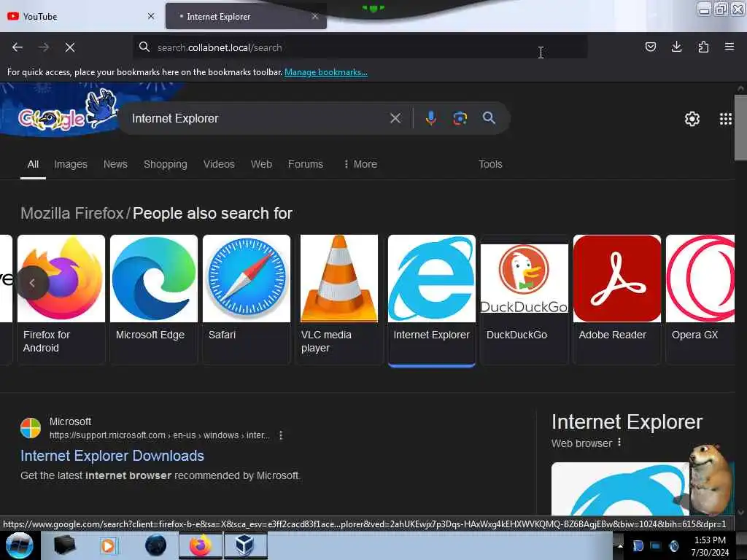Launch media player from the taskbar
Image resolution: width=747 pixels, height=560 pixels.
(108, 545)
